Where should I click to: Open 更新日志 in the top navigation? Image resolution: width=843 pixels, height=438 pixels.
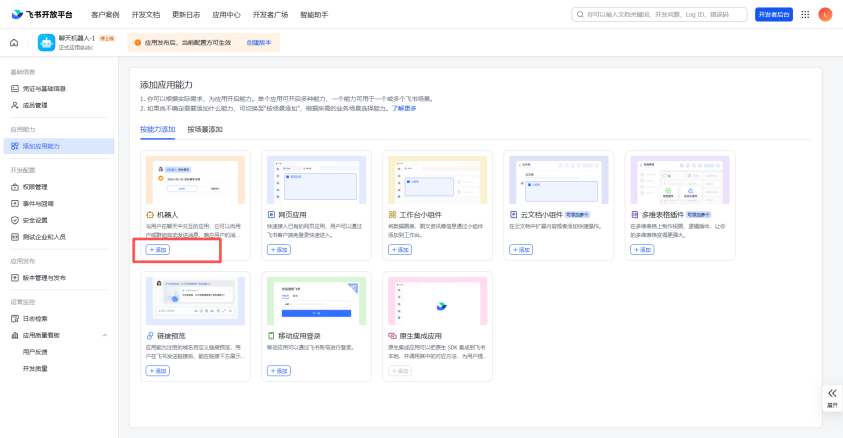[186, 15]
